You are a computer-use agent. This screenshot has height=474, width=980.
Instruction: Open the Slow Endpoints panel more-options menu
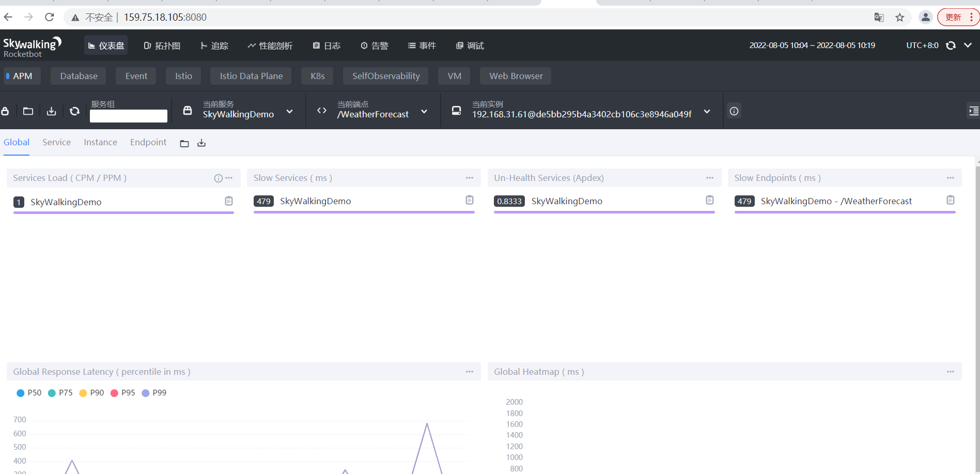pyautogui.click(x=951, y=178)
